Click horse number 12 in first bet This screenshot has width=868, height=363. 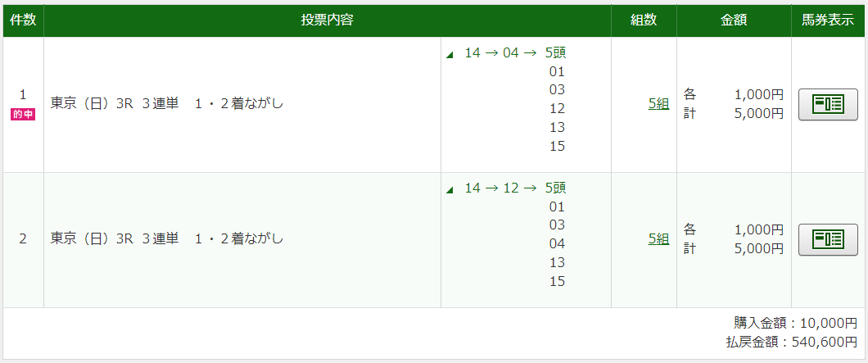[x=557, y=109]
